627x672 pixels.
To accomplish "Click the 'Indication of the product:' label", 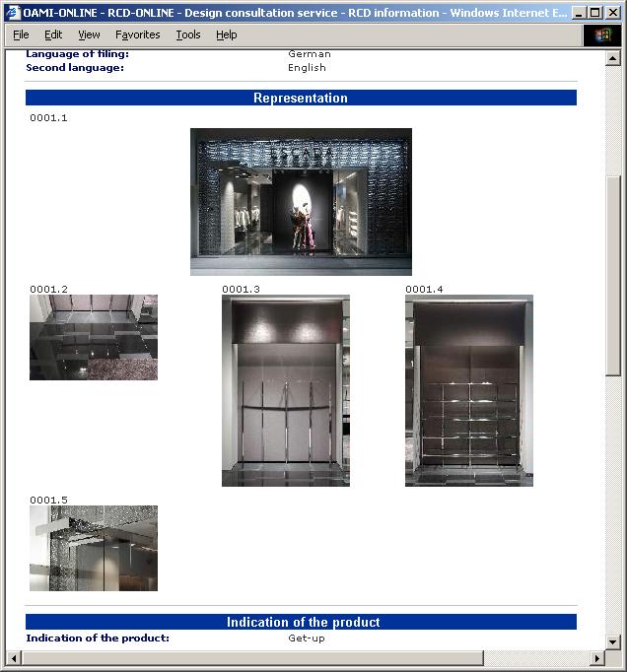I will coord(98,638).
